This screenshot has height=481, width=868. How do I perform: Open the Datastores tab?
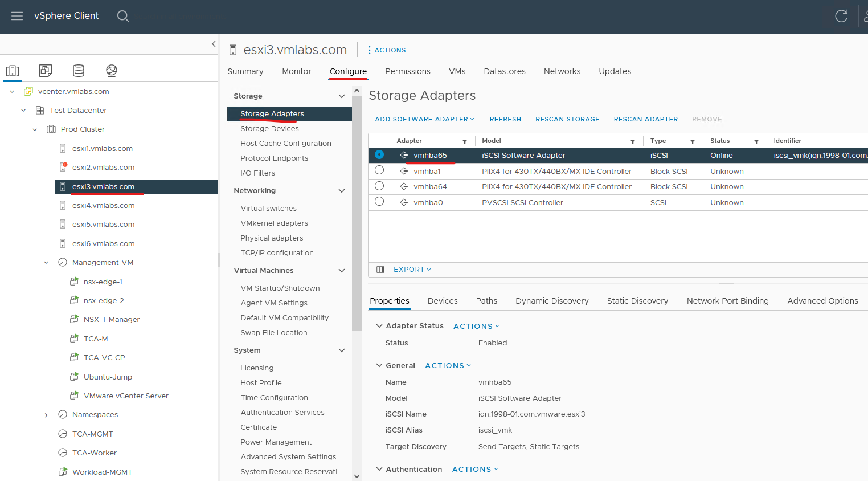click(505, 71)
